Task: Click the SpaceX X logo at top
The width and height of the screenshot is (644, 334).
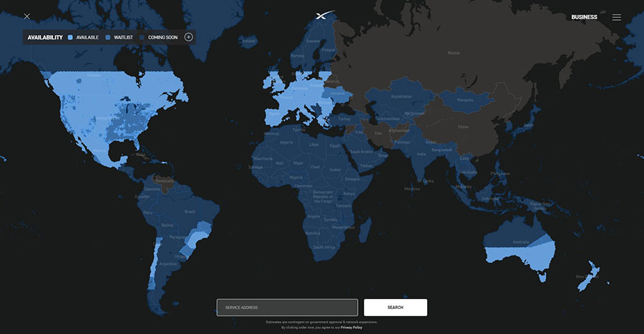Action: (325, 16)
